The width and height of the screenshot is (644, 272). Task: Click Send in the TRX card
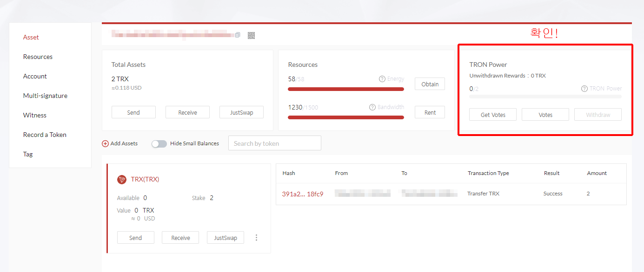[x=135, y=238]
